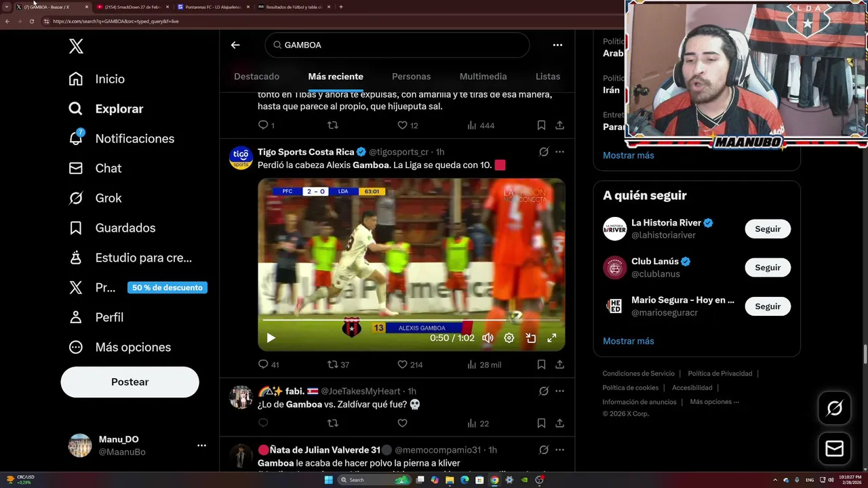Repost the post with 444 views

click(x=332, y=125)
